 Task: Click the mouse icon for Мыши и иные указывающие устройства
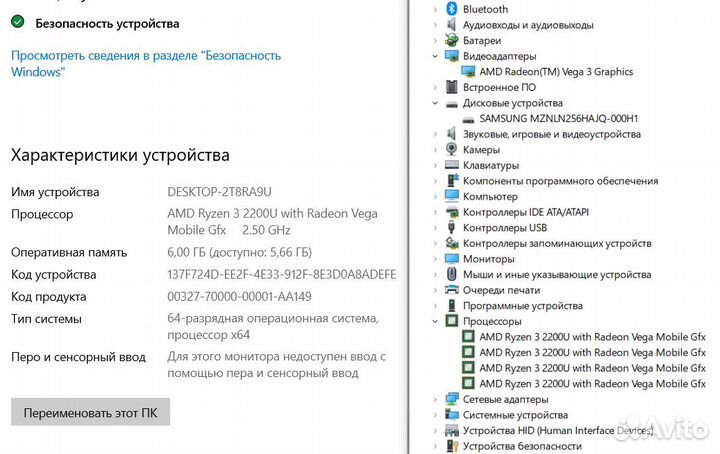(x=452, y=274)
